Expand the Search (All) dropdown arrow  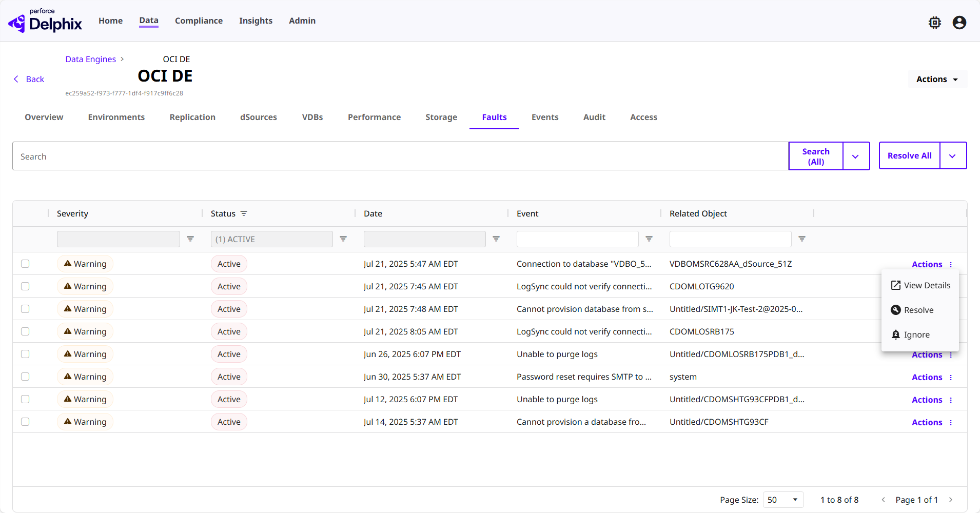[x=856, y=156]
